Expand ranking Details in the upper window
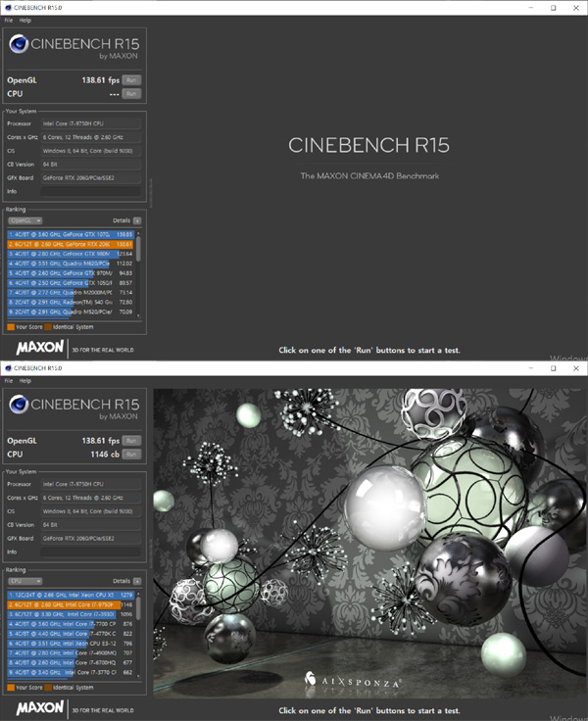The width and height of the screenshot is (588, 721). pyautogui.click(x=137, y=220)
